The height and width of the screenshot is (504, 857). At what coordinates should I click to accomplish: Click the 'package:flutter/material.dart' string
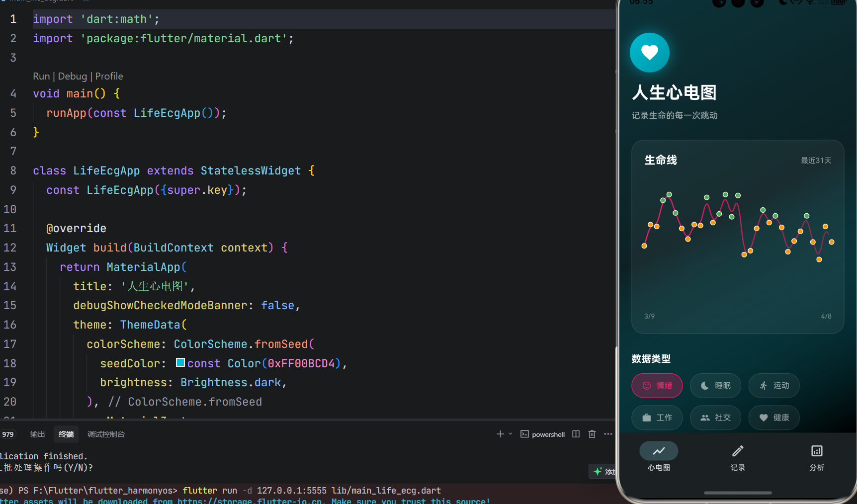point(184,38)
